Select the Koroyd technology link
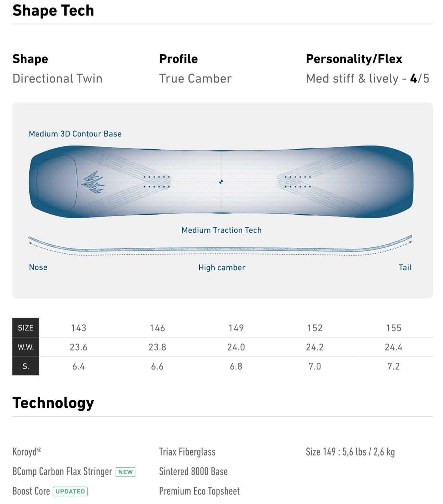The height and width of the screenshot is (504, 443). [27, 452]
